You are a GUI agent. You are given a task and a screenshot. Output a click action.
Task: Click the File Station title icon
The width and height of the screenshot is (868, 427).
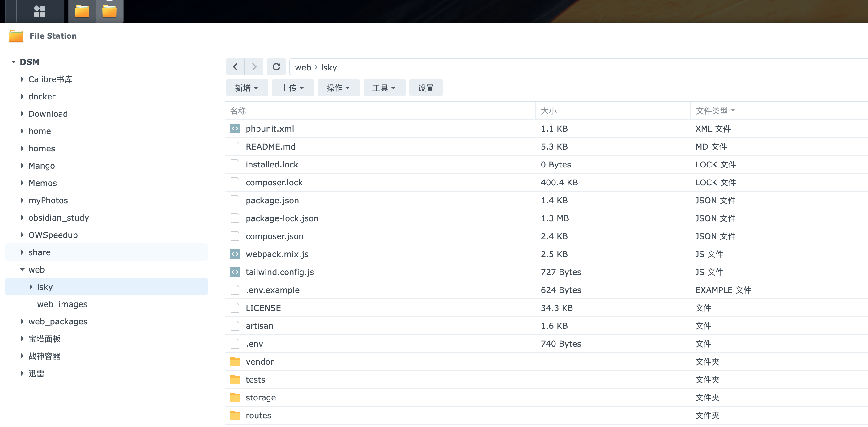pyautogui.click(x=16, y=36)
